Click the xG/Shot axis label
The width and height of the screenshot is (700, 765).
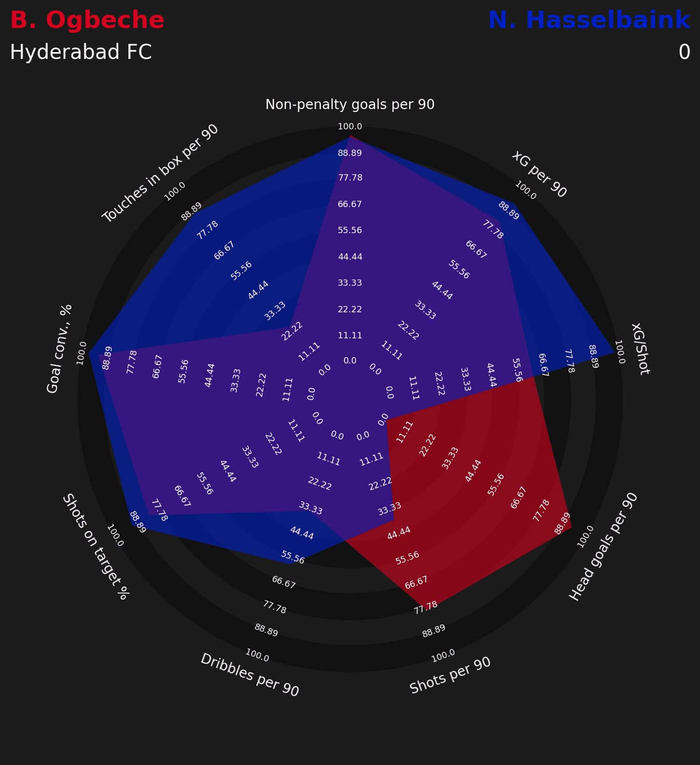click(641, 348)
